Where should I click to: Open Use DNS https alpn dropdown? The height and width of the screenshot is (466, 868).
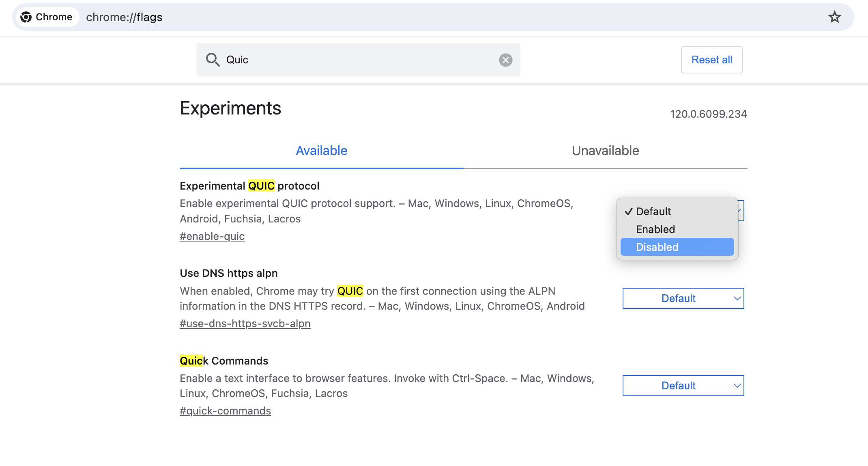[x=683, y=298]
